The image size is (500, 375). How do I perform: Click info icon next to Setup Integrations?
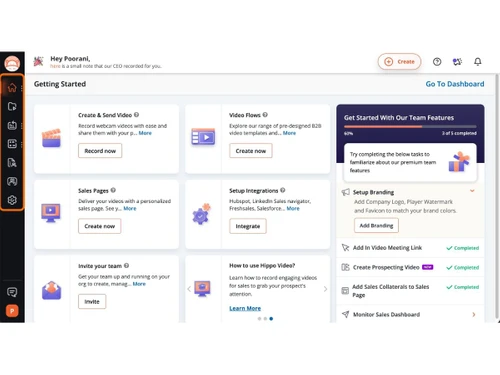(x=283, y=190)
